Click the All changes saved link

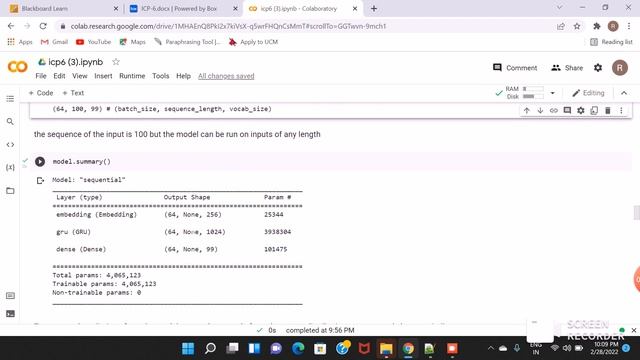click(x=226, y=76)
